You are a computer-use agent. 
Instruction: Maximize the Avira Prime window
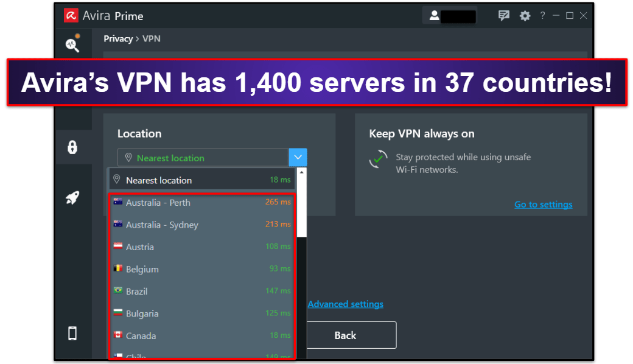pos(570,16)
